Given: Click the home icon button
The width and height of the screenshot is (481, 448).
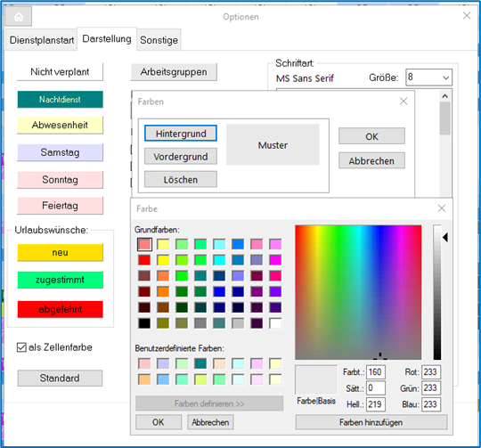Looking at the screenshot, I should point(19,17).
